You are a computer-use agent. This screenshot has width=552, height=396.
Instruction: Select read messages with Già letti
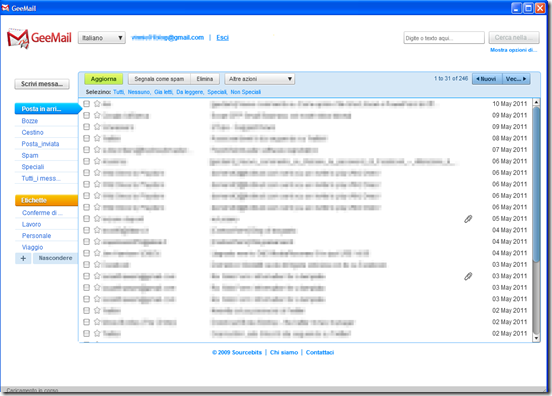(x=163, y=92)
